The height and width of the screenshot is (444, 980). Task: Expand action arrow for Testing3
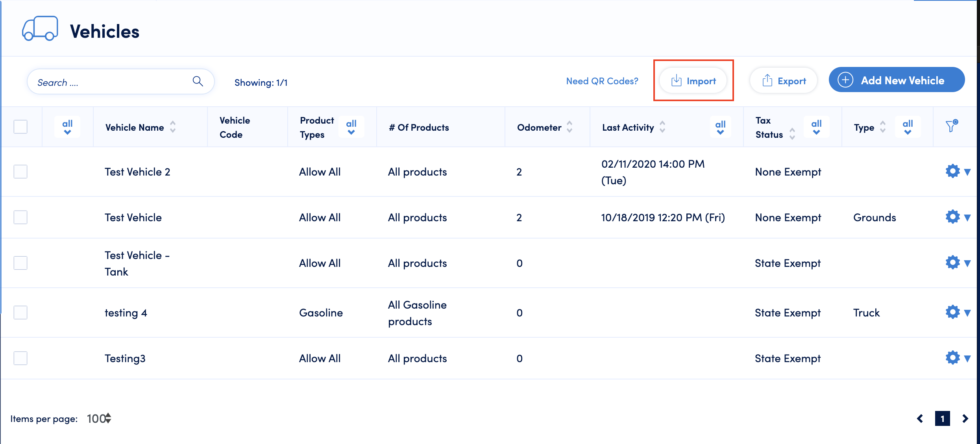(x=967, y=359)
